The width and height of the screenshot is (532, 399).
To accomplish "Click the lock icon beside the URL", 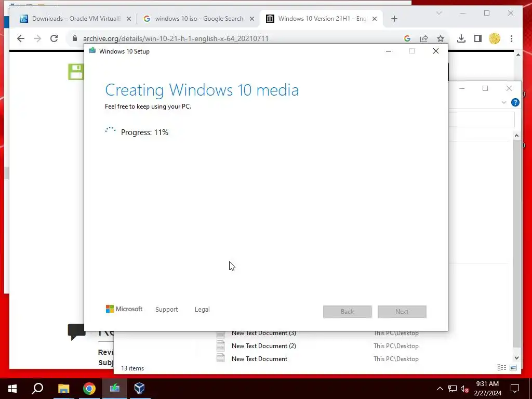I will point(75,38).
